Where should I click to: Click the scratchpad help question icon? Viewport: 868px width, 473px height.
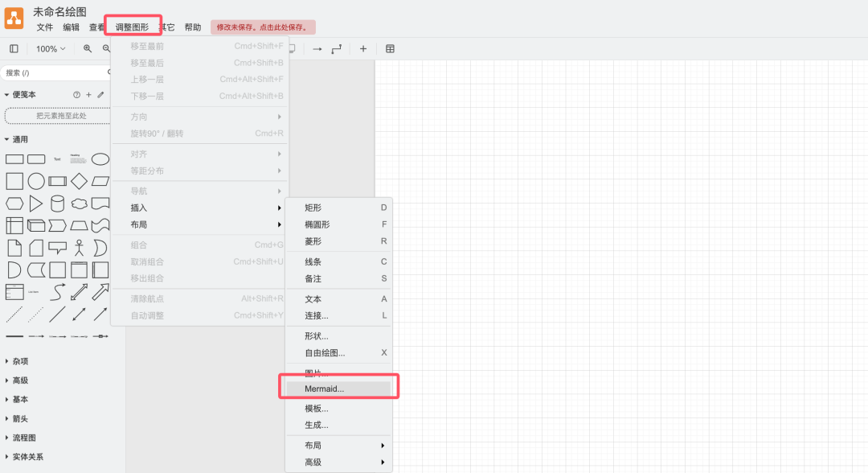[77, 95]
